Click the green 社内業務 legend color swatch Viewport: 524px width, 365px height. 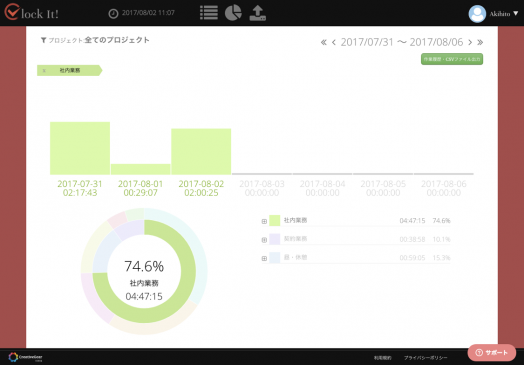tap(274, 221)
